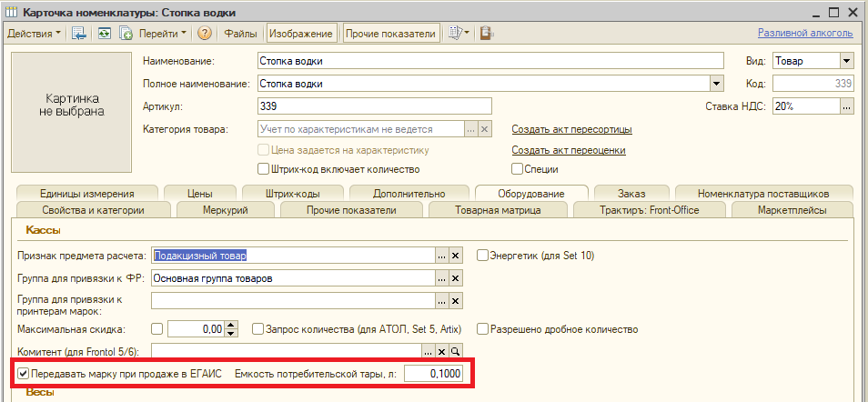Open the Вид dropdown list

pos(846,61)
